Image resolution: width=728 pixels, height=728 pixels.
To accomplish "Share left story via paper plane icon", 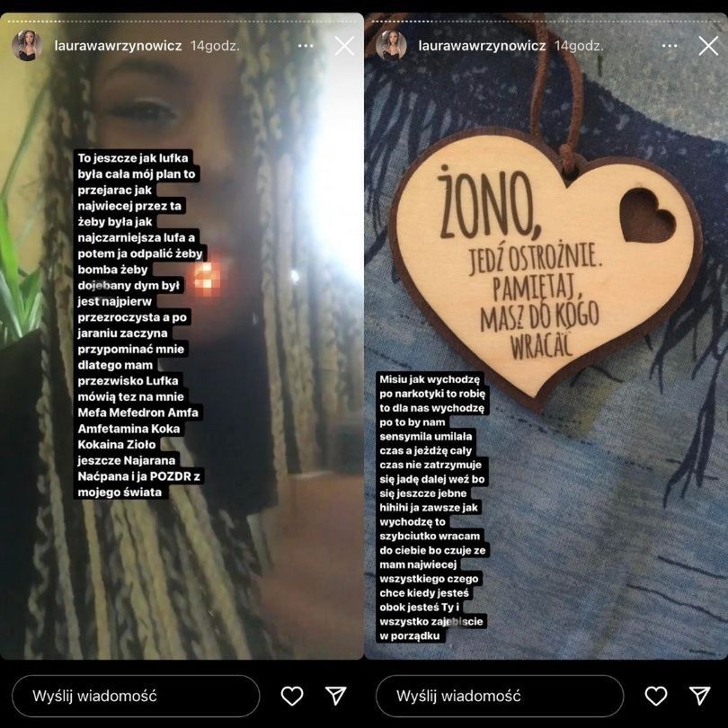I will tap(335, 696).
